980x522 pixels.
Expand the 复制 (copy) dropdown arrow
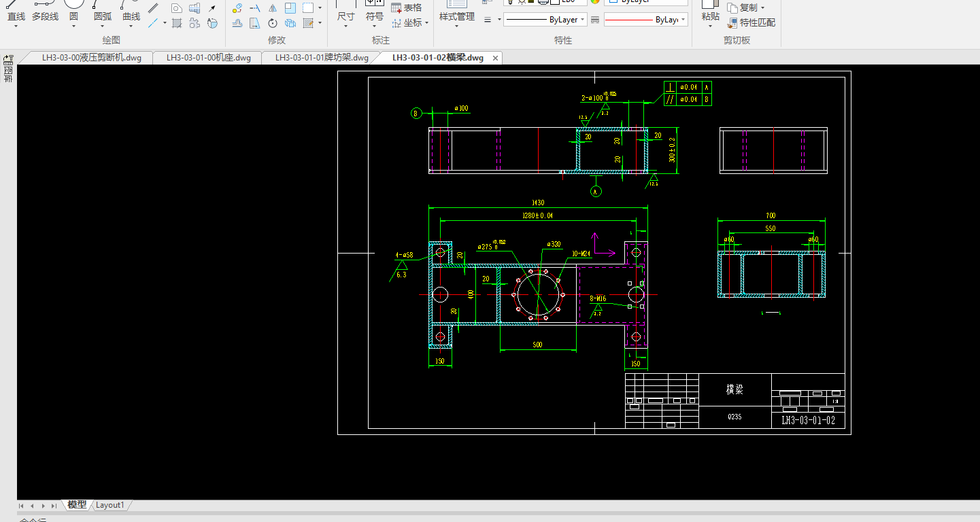pos(762,8)
